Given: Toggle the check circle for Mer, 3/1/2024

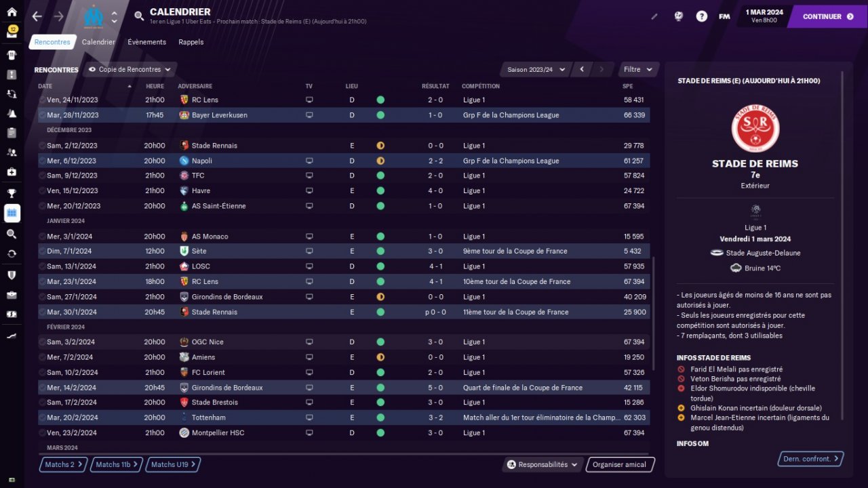Looking at the screenshot, I should [42, 237].
